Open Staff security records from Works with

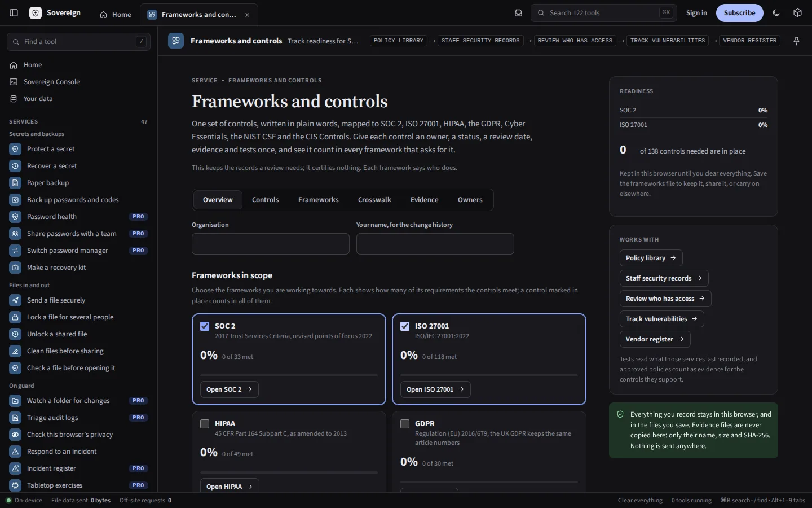(x=664, y=278)
